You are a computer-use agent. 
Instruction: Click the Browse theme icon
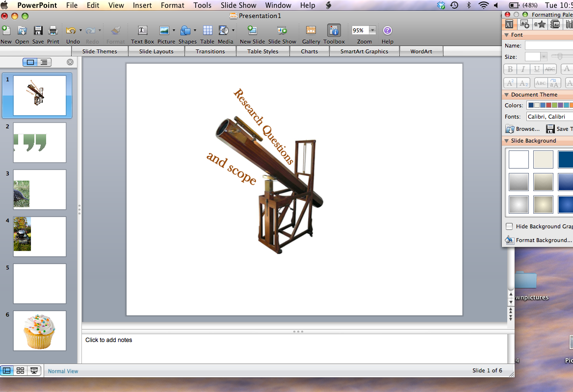pyautogui.click(x=510, y=129)
